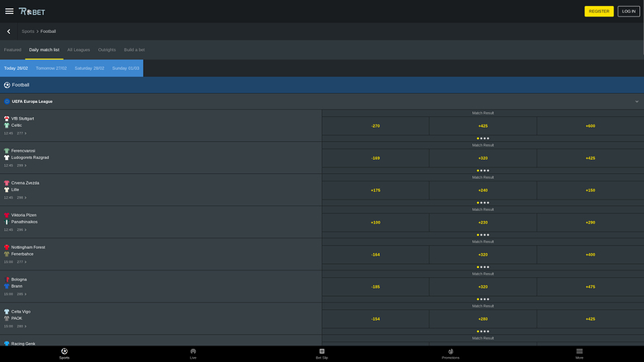This screenshot has width=644, height=362.
Task: Open Live in bottom navigation
Action: (193, 354)
